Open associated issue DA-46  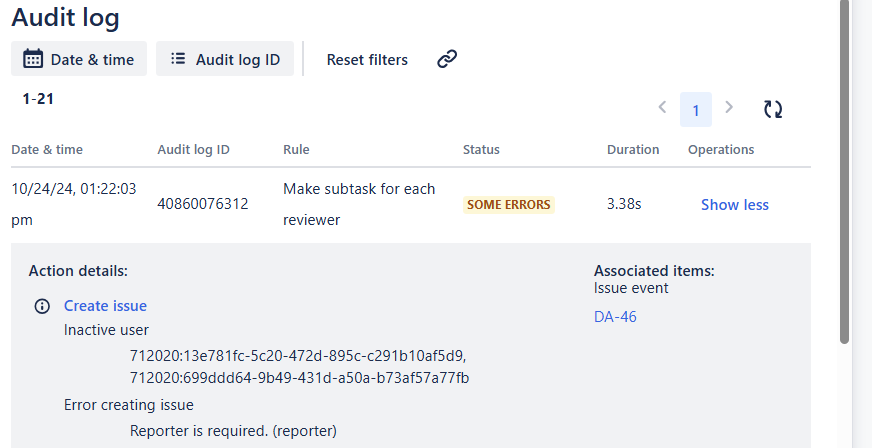(615, 317)
